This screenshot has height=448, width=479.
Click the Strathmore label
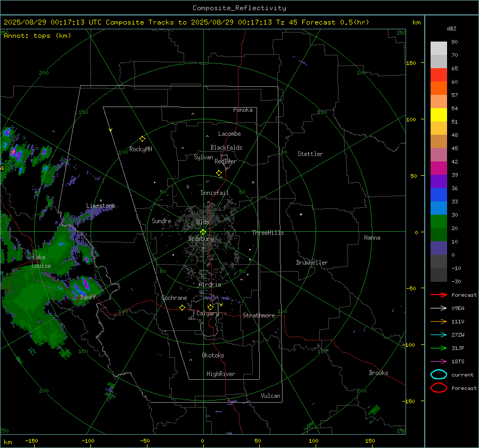259,315
